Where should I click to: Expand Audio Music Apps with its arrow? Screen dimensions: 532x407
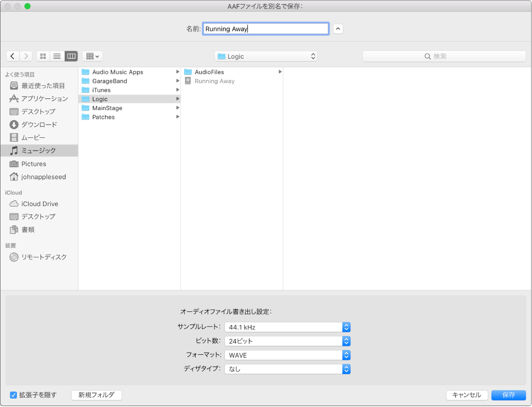coord(177,72)
